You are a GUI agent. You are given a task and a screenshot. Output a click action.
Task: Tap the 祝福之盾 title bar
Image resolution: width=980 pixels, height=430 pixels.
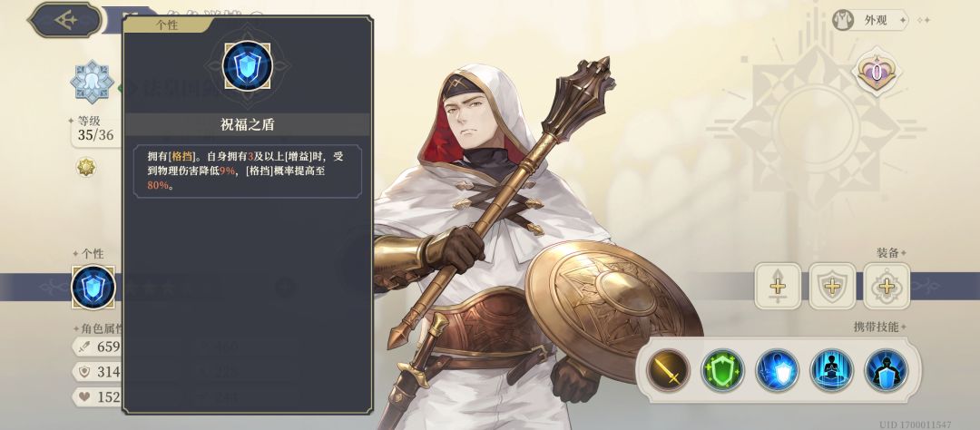248,124
